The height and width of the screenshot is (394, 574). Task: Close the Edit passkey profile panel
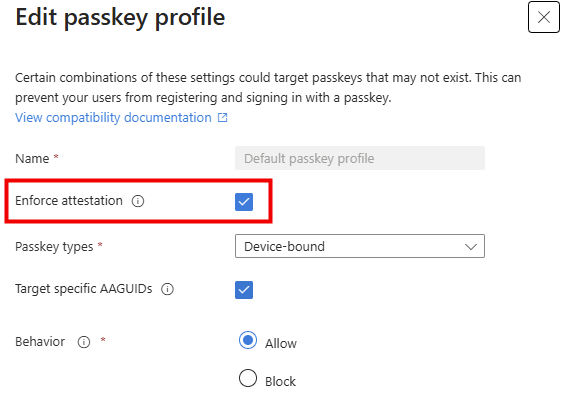click(x=544, y=17)
